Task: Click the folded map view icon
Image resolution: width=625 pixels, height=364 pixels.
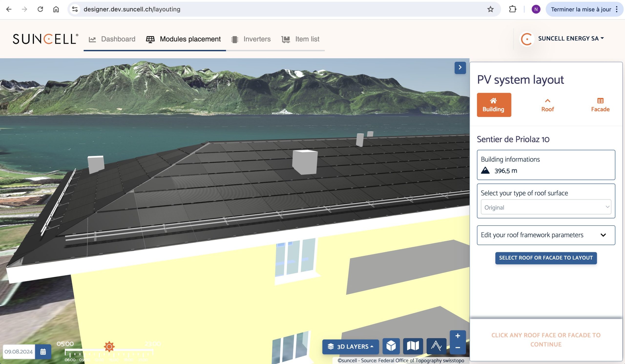Action: click(413, 346)
